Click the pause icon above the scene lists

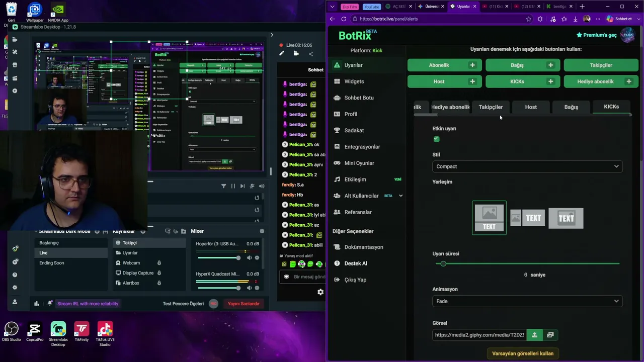click(233, 186)
